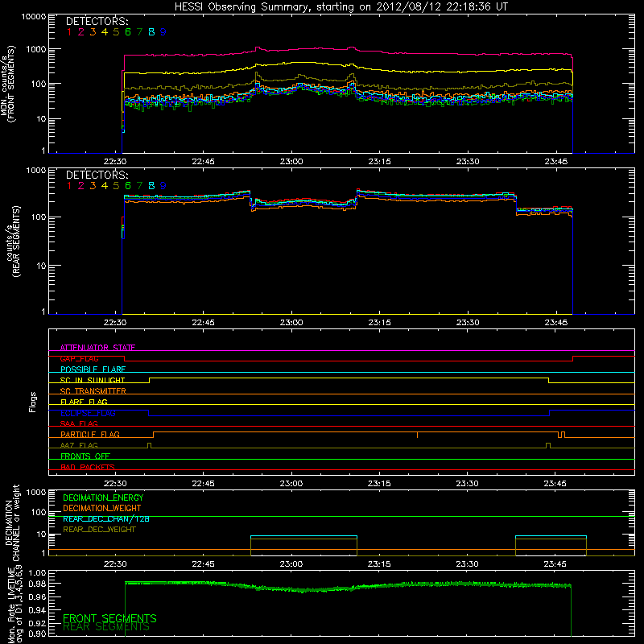Click the REAR_DEC_CHAN/128 legend entry
Image resolution: width=644 pixels, height=644 pixels.
coord(106,518)
